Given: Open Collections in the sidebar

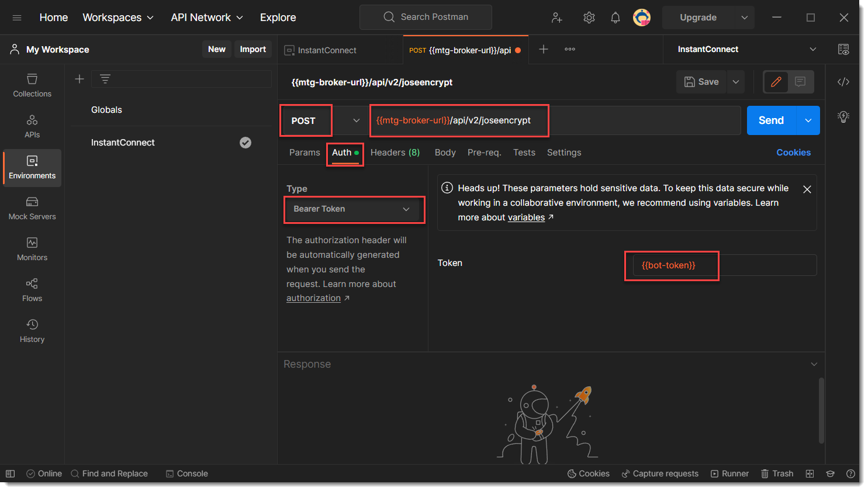Looking at the screenshot, I should 32,85.
